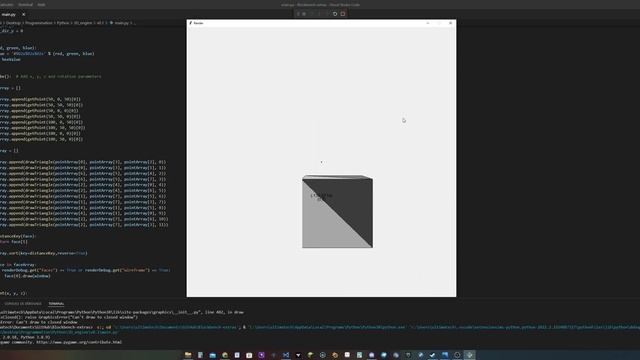Pause execution in the debug toolbar
The image size is (640, 360).
pyautogui.click(x=304, y=14)
